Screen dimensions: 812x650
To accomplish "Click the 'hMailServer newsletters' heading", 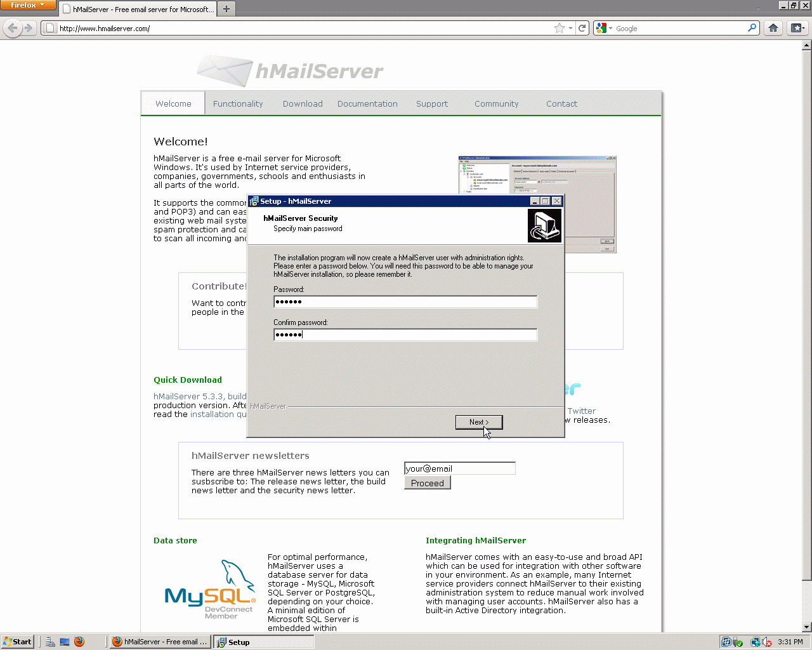I will point(251,456).
